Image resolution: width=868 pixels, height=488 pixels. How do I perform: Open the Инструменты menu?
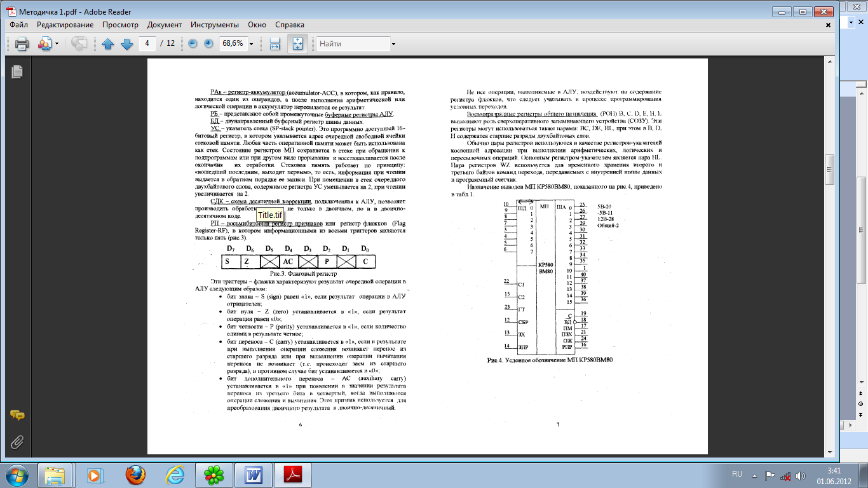pyautogui.click(x=214, y=25)
